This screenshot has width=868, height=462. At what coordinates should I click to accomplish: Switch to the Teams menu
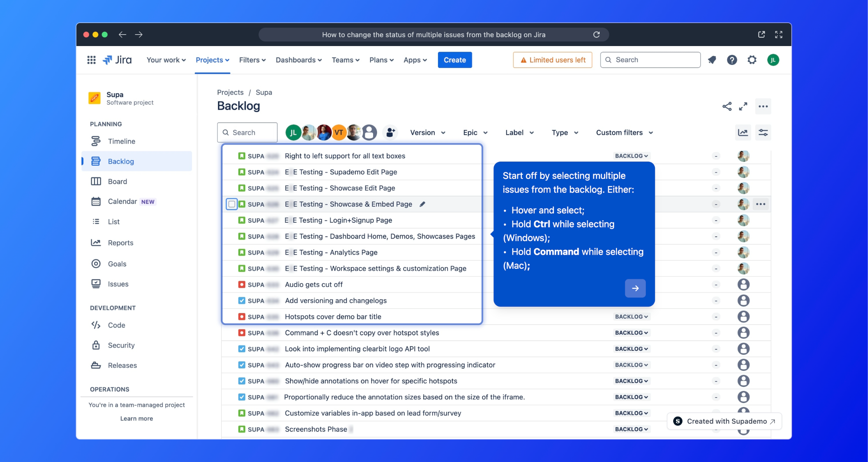[x=345, y=60]
